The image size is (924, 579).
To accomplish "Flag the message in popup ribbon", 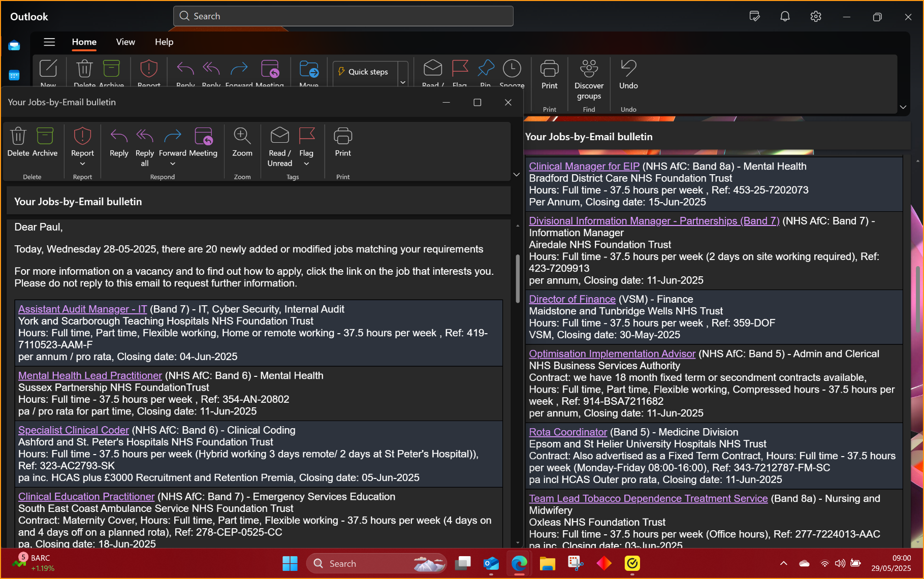I will [x=306, y=136].
